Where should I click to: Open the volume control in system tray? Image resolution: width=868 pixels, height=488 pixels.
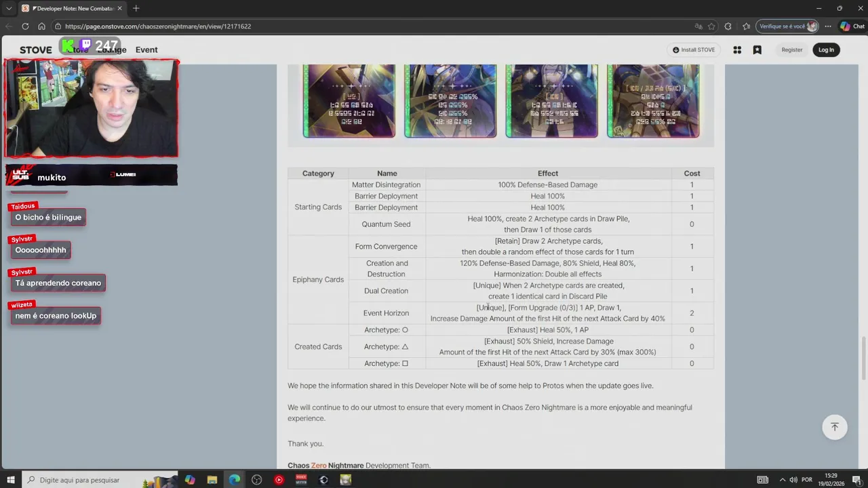coord(793,480)
